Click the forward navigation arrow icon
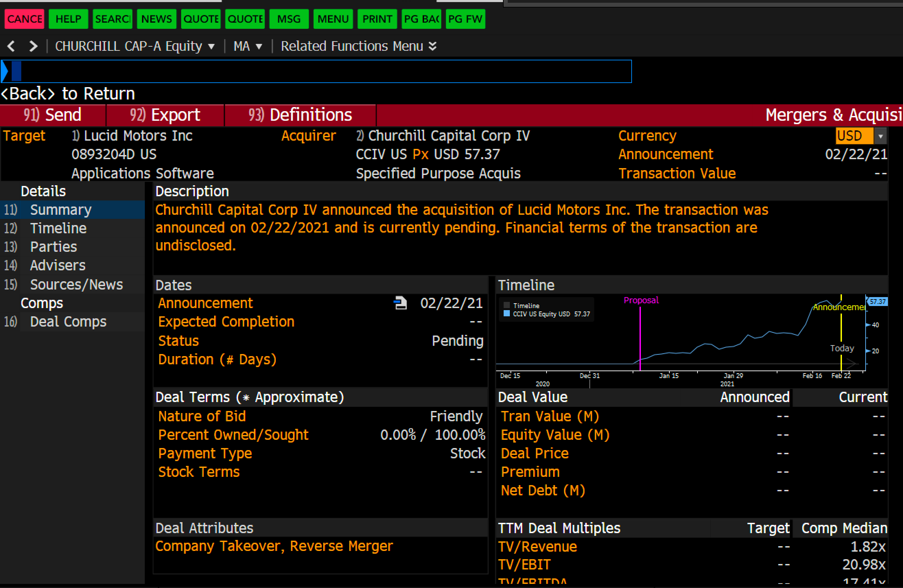This screenshot has width=903, height=588. pyautogui.click(x=33, y=46)
